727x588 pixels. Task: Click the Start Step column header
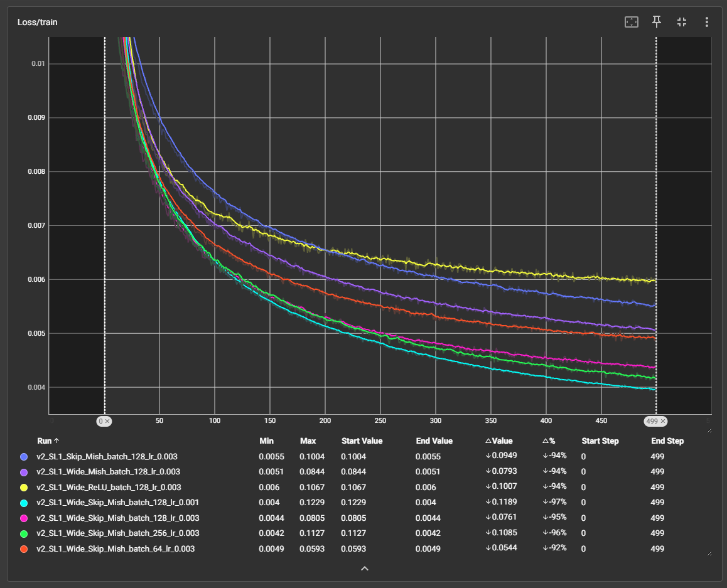[x=600, y=441]
